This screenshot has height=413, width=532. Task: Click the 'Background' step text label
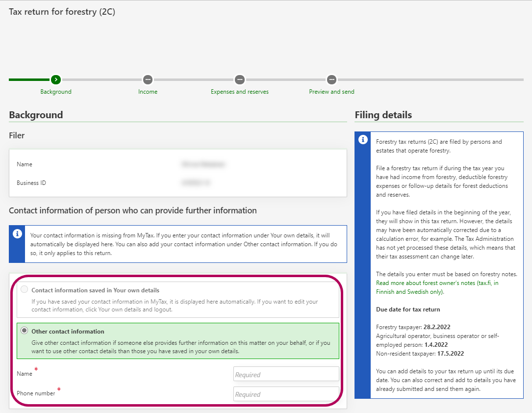click(x=56, y=92)
